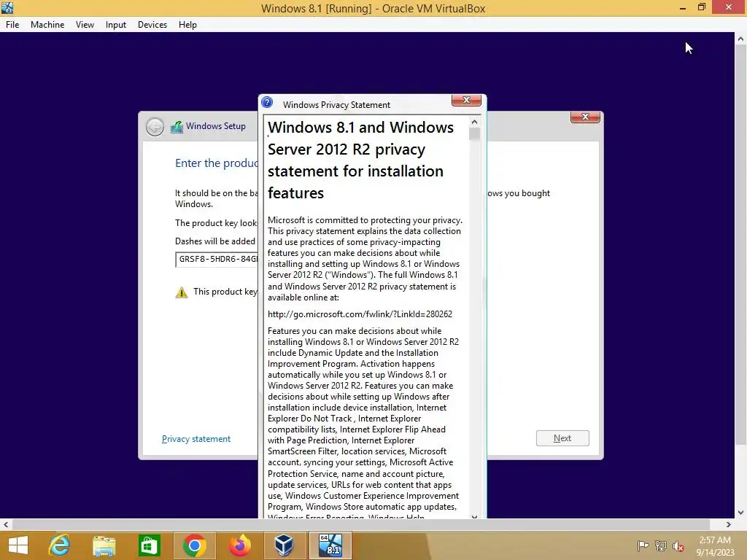Click the 'Enter the produc' heading in Setup

(217, 163)
